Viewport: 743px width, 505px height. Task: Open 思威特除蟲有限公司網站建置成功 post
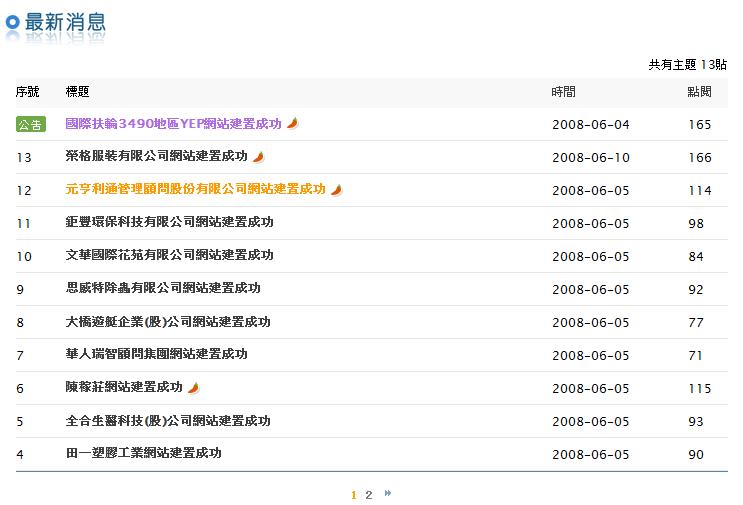(162, 289)
